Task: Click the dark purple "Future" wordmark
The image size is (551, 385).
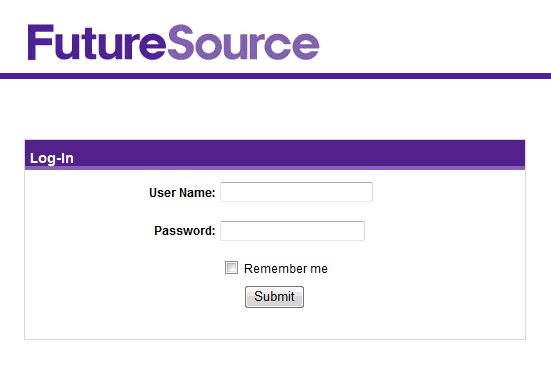Action: (97, 42)
